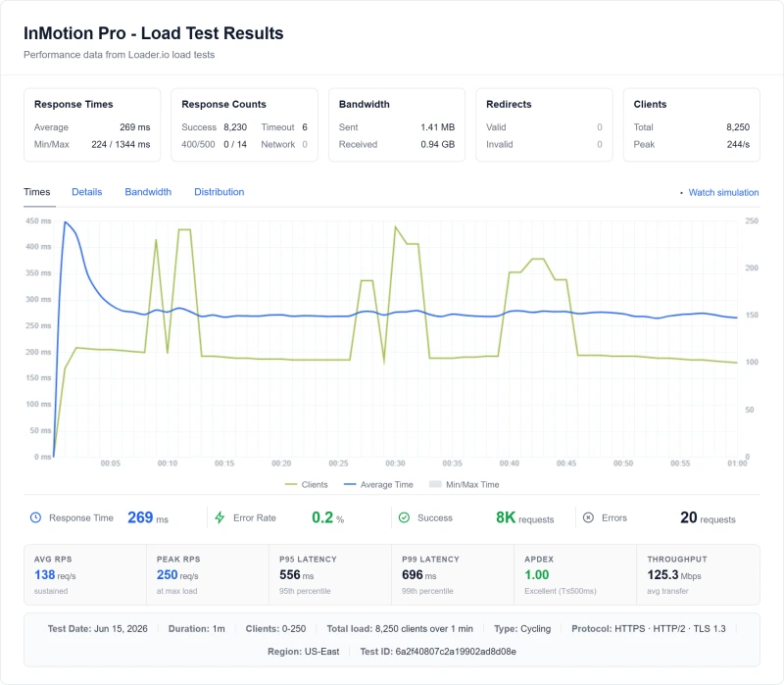Click the Region: US-East text
This screenshot has width=784, height=685.
tap(304, 652)
